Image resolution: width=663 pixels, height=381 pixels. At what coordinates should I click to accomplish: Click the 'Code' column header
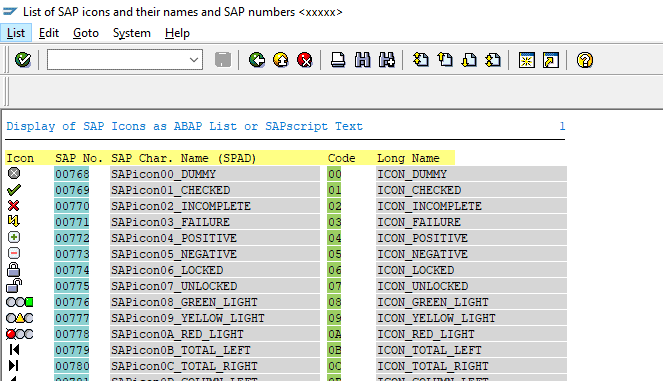(x=341, y=158)
